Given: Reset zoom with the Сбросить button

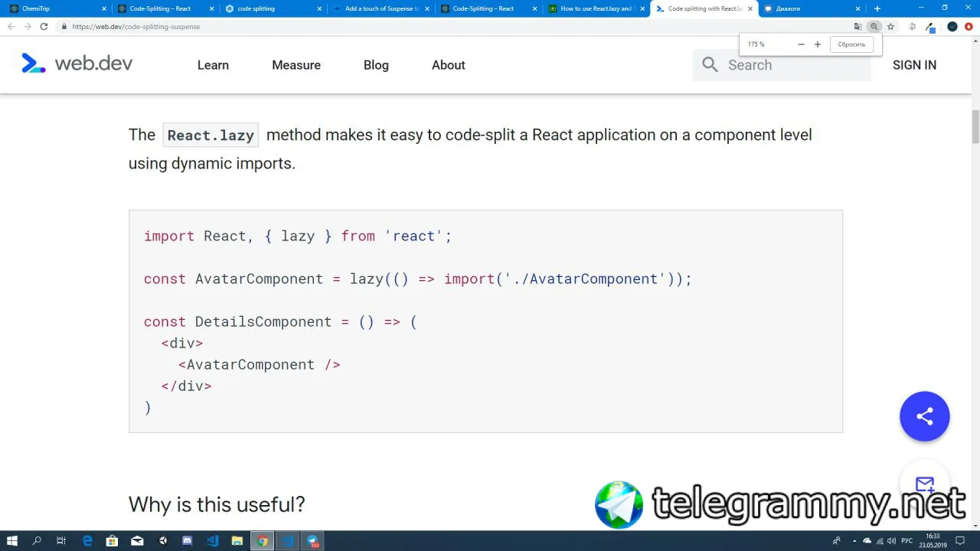Looking at the screenshot, I should click(x=851, y=44).
